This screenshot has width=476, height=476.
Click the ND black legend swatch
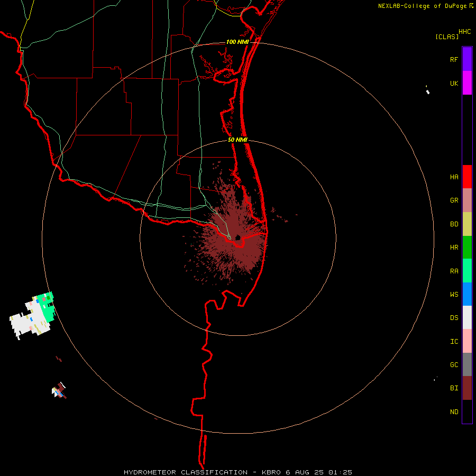(x=467, y=411)
